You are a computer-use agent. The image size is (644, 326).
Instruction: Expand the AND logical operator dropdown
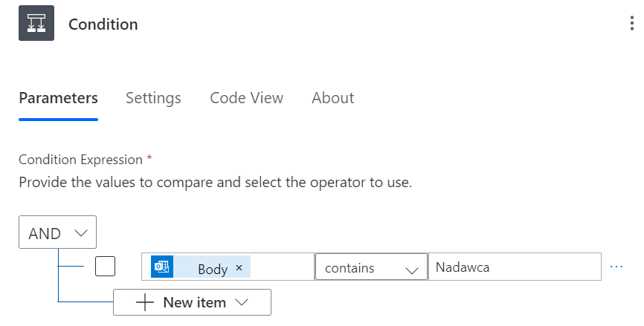coord(57,233)
